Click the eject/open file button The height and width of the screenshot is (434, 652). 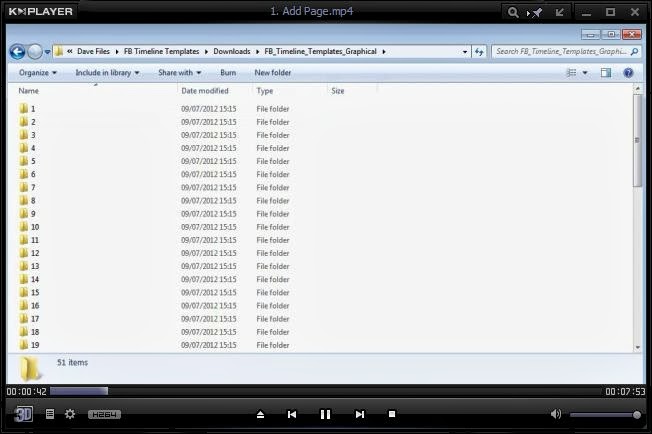point(260,414)
